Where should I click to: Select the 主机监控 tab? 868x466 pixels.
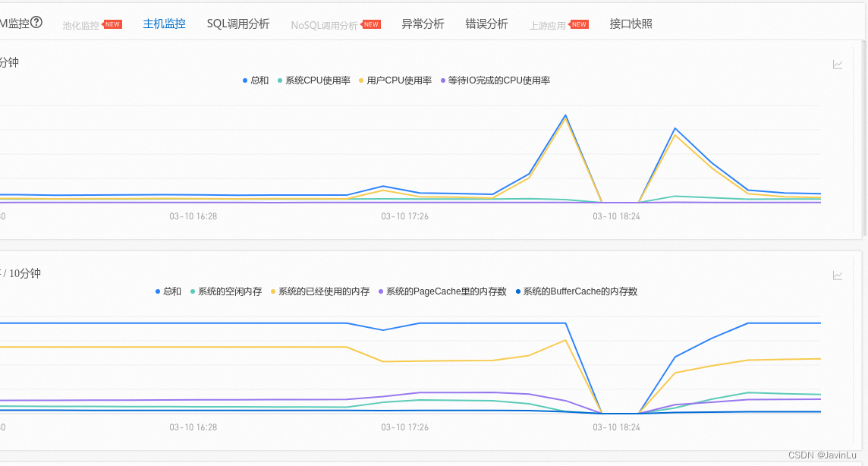(164, 24)
